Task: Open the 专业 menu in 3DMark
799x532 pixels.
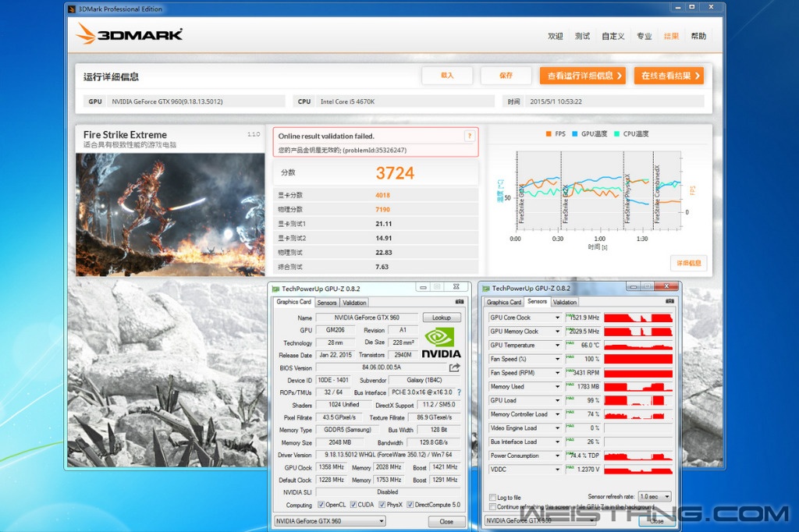Action: click(x=644, y=36)
